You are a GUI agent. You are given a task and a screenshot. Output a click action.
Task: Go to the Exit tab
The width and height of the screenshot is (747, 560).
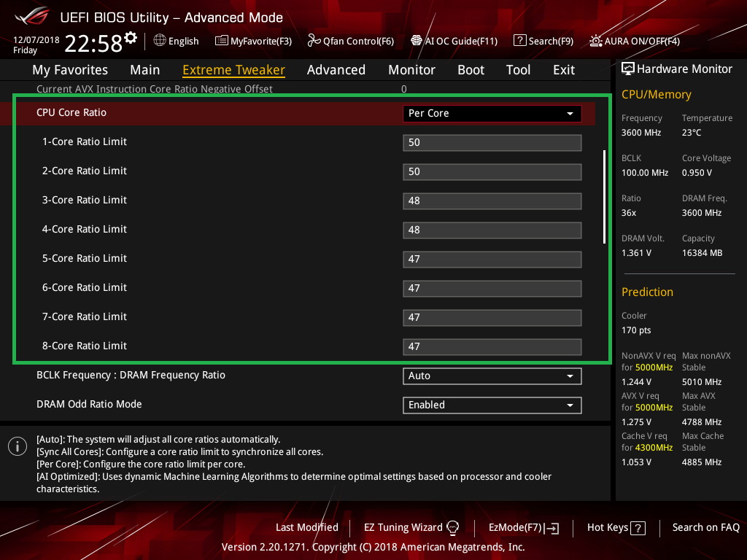point(564,70)
